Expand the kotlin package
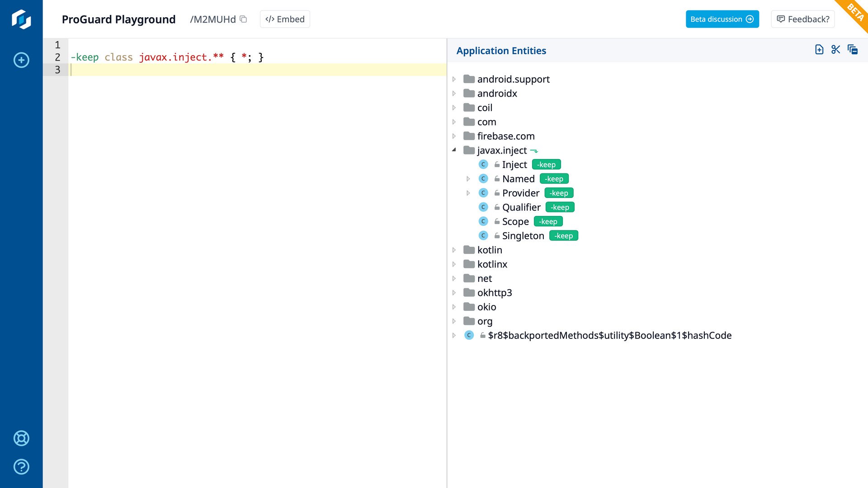 (x=454, y=250)
